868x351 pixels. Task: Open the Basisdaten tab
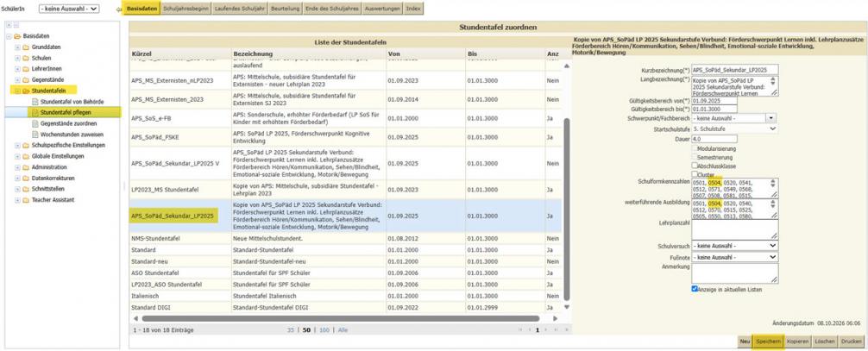click(x=142, y=9)
